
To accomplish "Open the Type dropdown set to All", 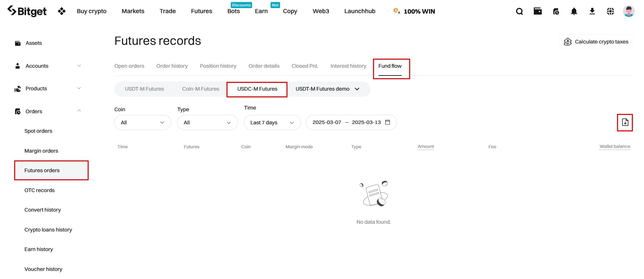I will 207,123.
